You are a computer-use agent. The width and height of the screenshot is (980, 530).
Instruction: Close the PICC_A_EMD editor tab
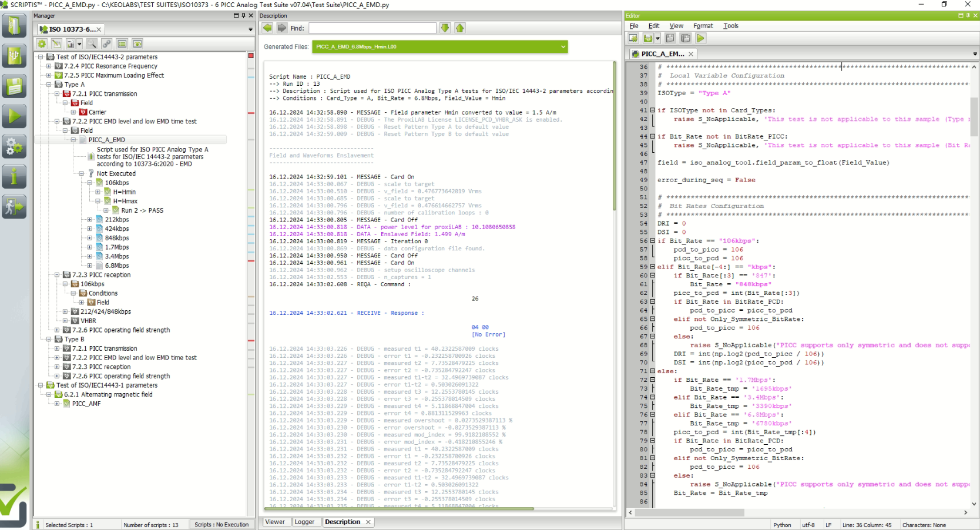click(x=691, y=54)
